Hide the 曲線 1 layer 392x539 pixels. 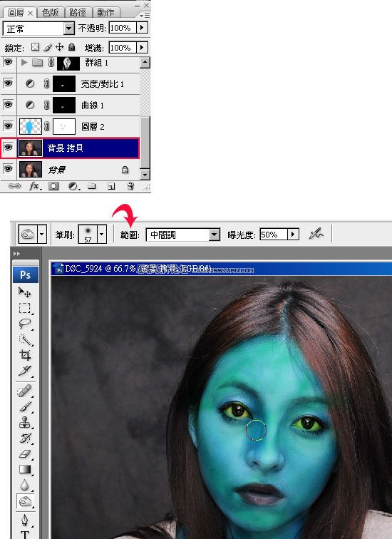[9, 105]
